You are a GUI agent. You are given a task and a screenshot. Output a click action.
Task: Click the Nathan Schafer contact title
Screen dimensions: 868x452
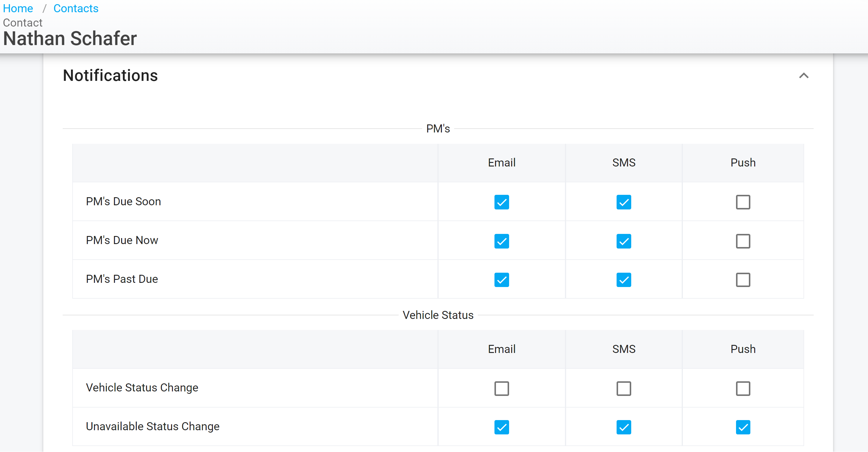(70, 38)
